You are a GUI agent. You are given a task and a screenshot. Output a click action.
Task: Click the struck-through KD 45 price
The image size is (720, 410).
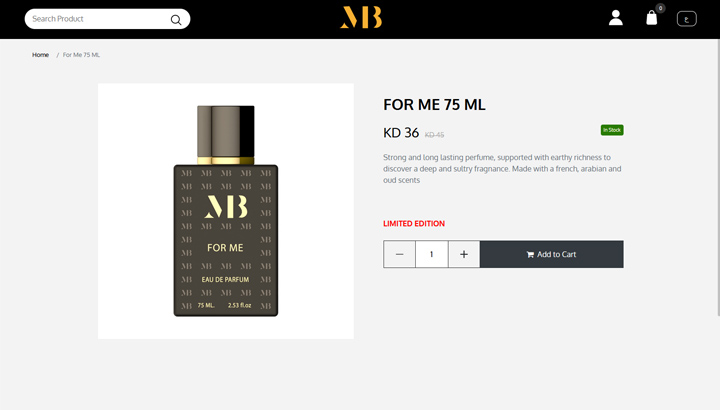click(x=434, y=135)
